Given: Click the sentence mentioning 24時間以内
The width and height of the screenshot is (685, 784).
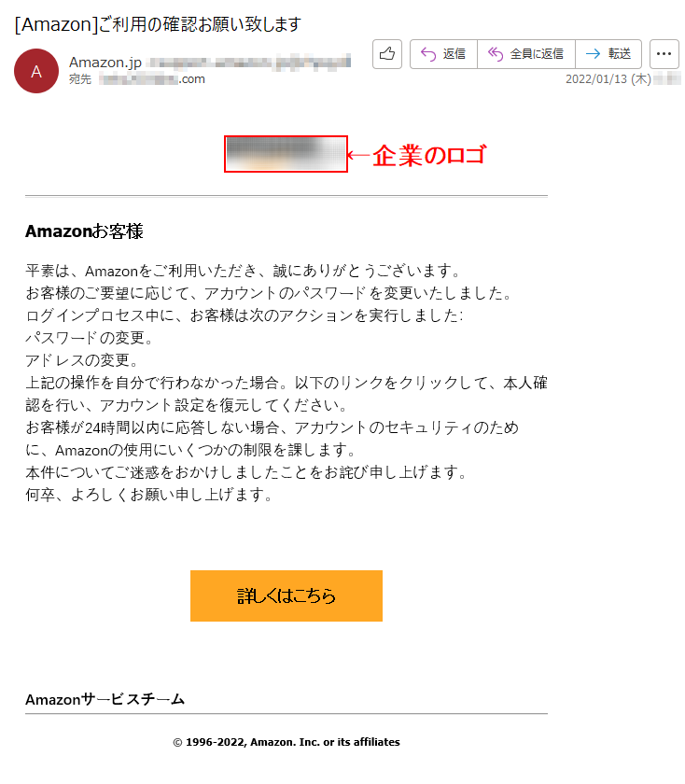Looking at the screenshot, I should pos(272,439).
